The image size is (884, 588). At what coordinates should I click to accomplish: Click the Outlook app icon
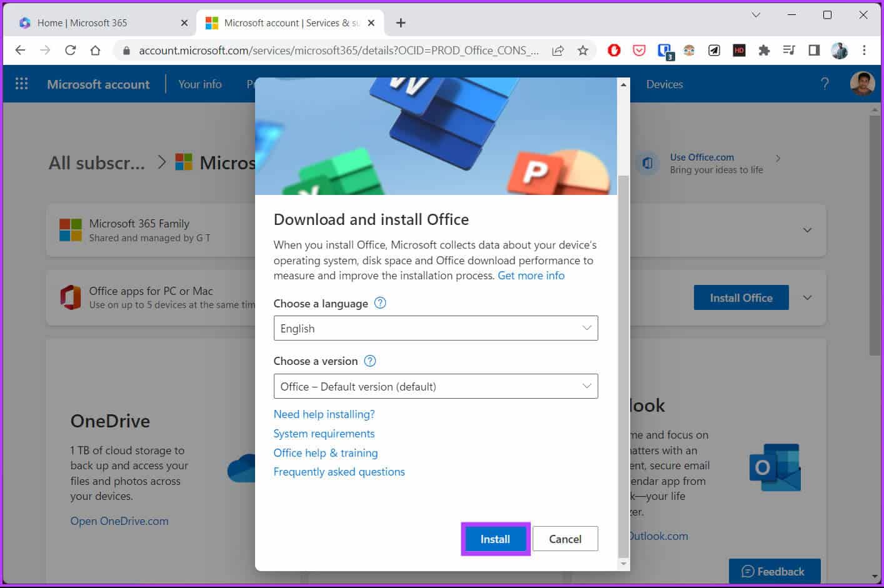(x=775, y=467)
